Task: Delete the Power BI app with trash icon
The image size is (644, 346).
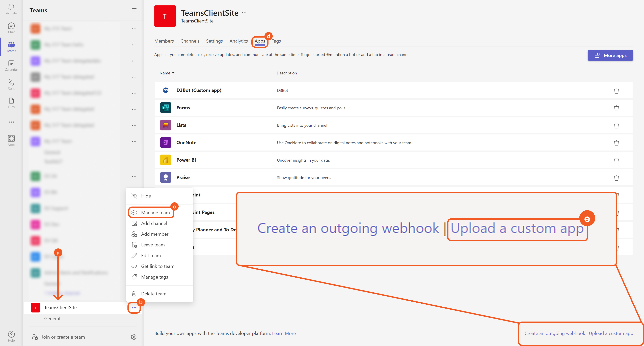Action: pyautogui.click(x=616, y=160)
